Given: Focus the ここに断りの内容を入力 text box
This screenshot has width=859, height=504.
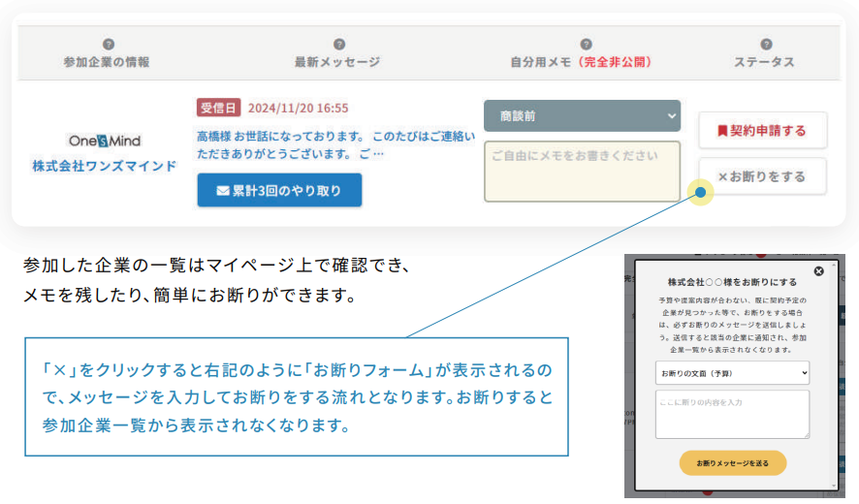Looking at the screenshot, I should click(x=732, y=414).
